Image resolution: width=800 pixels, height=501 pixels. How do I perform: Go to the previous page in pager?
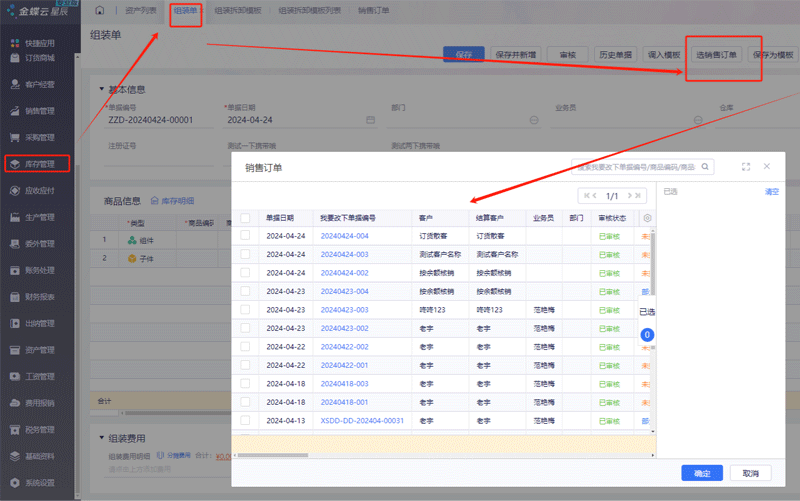tap(594, 196)
